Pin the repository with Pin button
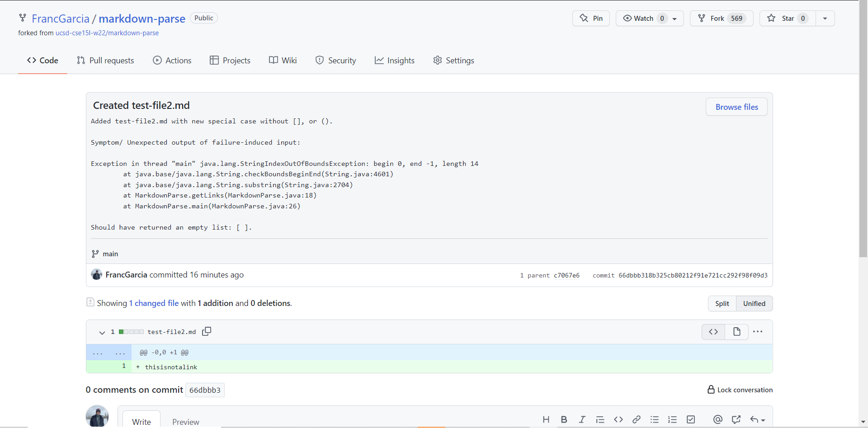Screen dimensions: 868x428 pyautogui.click(x=591, y=18)
